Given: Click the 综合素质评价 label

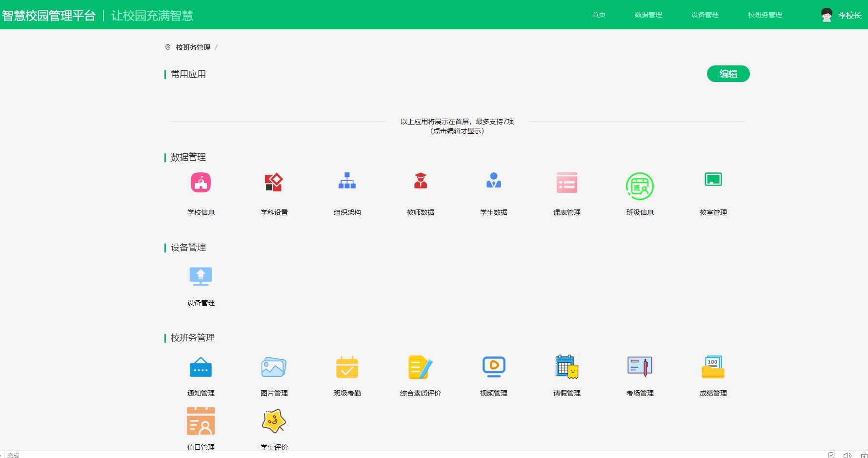Looking at the screenshot, I should click(421, 393).
